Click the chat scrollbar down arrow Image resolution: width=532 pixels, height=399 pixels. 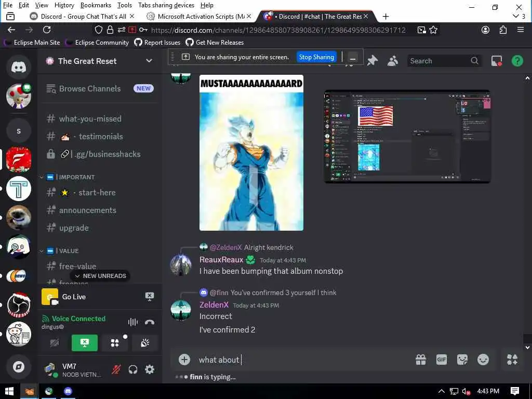527,347
